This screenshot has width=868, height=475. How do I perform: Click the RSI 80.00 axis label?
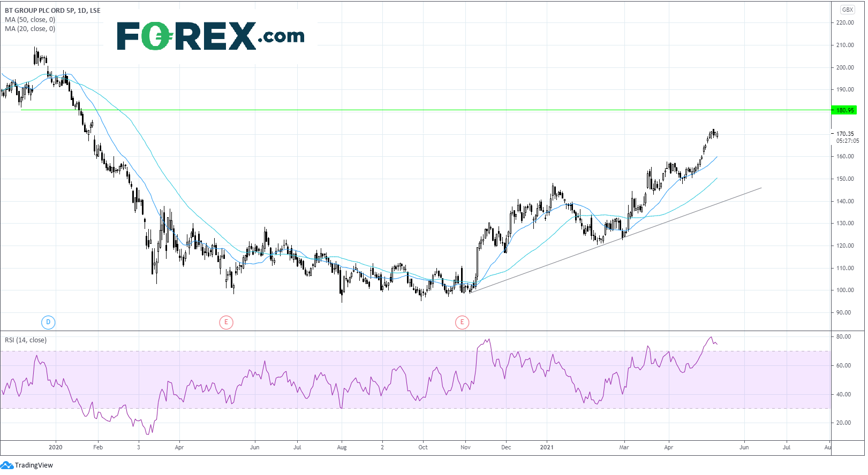point(843,336)
